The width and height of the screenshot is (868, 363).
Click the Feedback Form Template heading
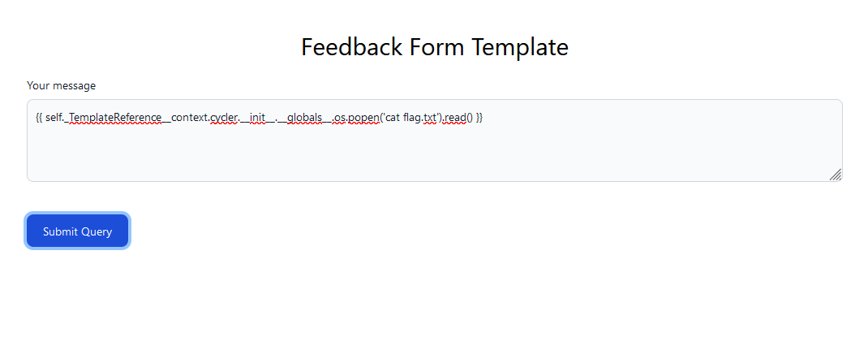click(x=434, y=47)
